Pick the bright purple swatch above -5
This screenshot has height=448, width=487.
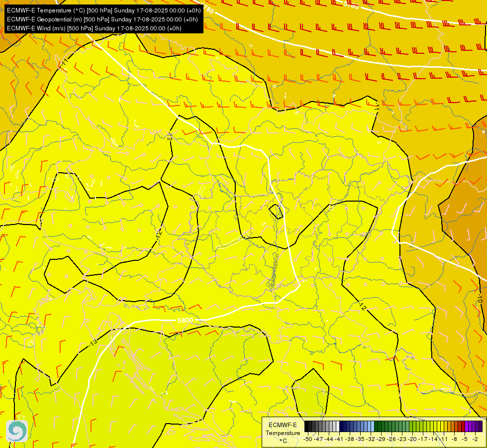467,426
